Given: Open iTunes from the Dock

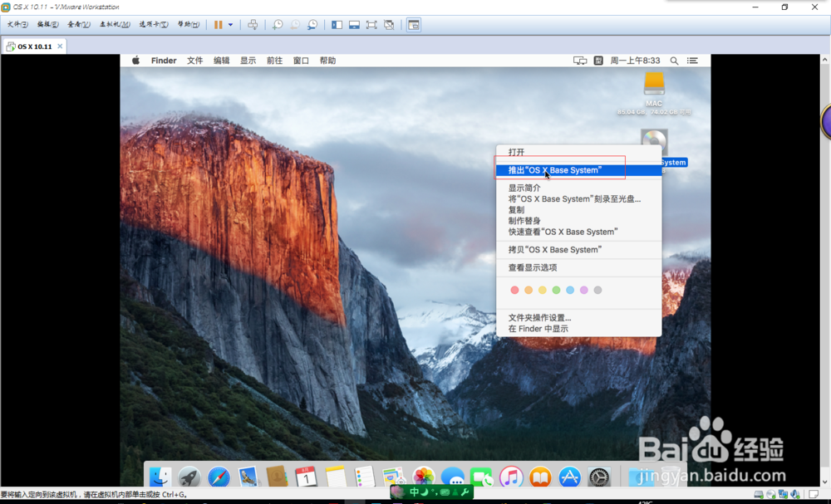Looking at the screenshot, I should tap(511, 477).
